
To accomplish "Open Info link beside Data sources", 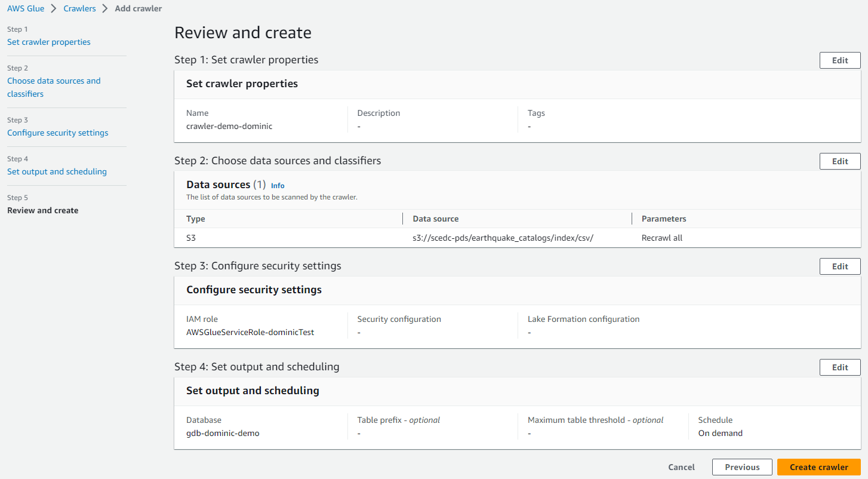I will tap(278, 186).
